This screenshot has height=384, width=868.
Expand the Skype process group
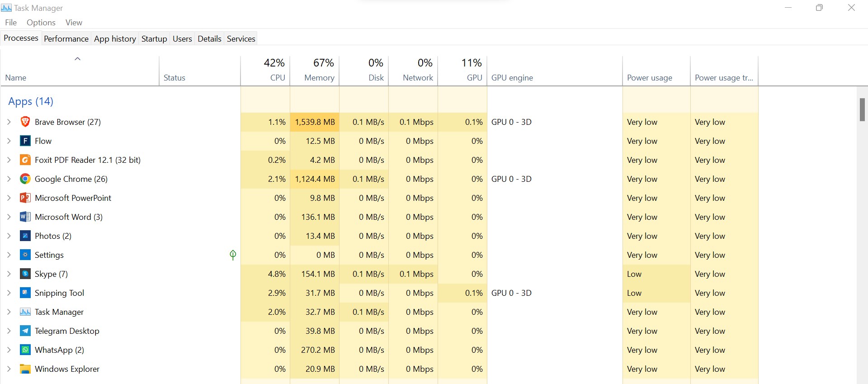9,274
